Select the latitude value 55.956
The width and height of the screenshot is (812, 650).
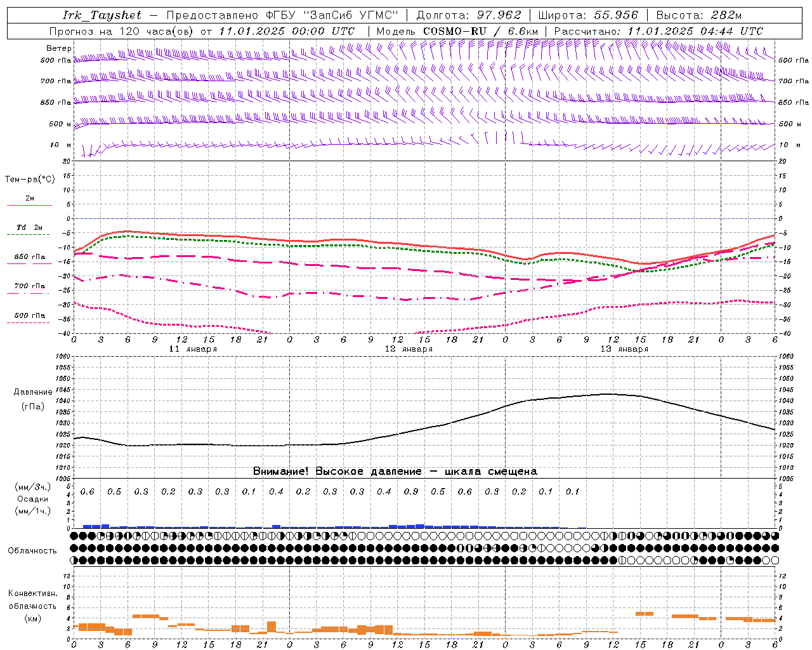tap(616, 15)
